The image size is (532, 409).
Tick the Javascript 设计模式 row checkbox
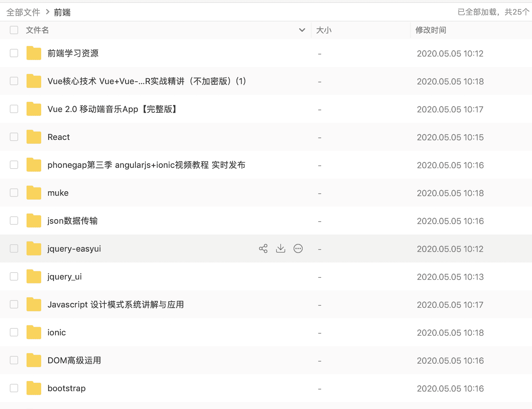point(14,304)
